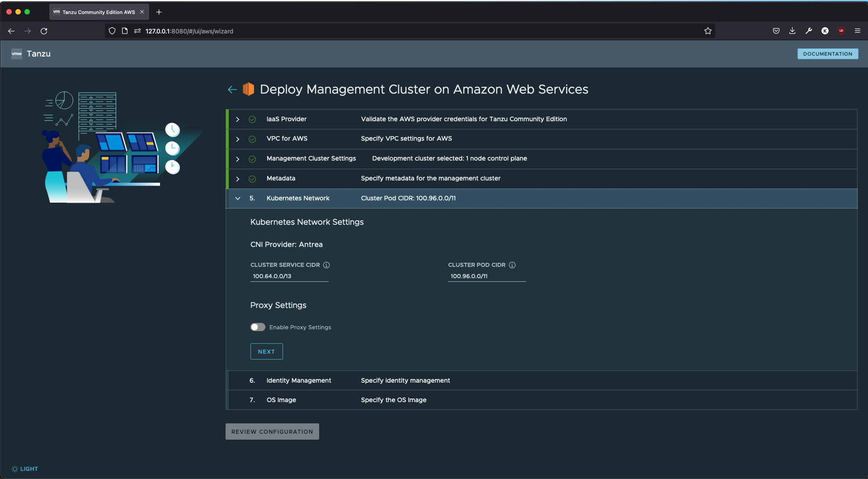Open the uBlock Origin extension icon
This screenshot has height=479, width=868.
tap(841, 31)
